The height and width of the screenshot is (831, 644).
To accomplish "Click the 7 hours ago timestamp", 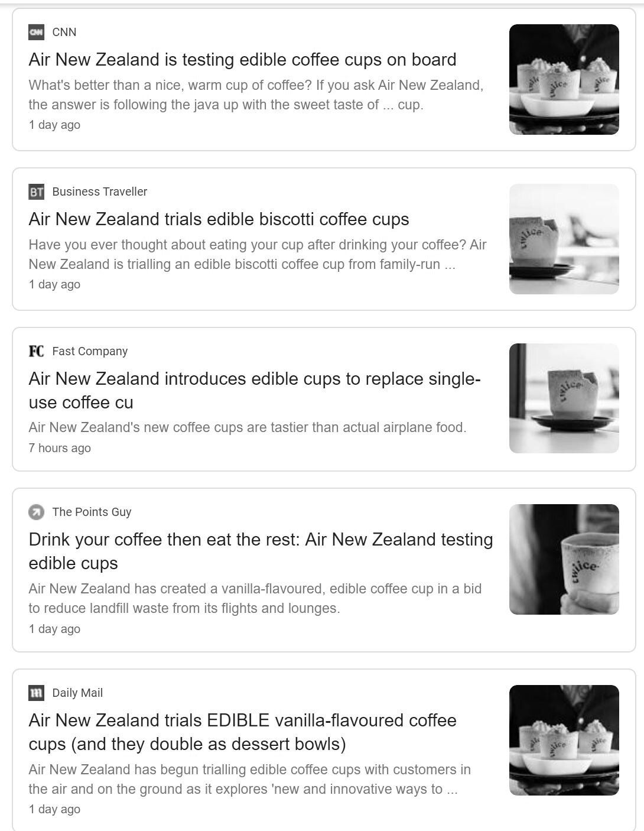I will click(60, 448).
